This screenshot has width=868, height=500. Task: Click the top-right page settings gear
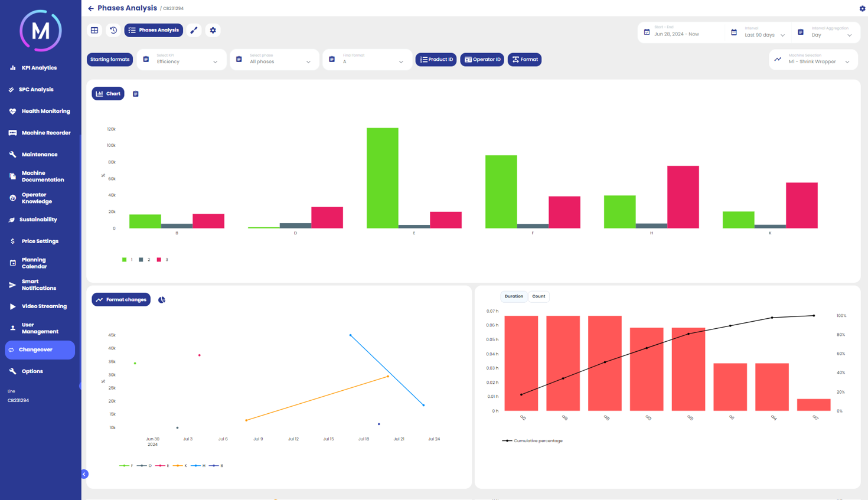[862, 8]
